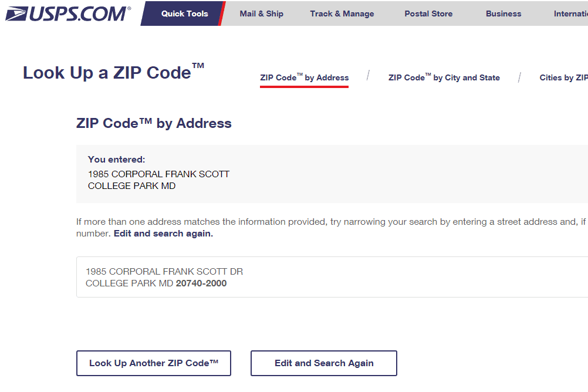Select the ZIP Code by Address tab
The image size is (588, 392).
[x=304, y=77]
